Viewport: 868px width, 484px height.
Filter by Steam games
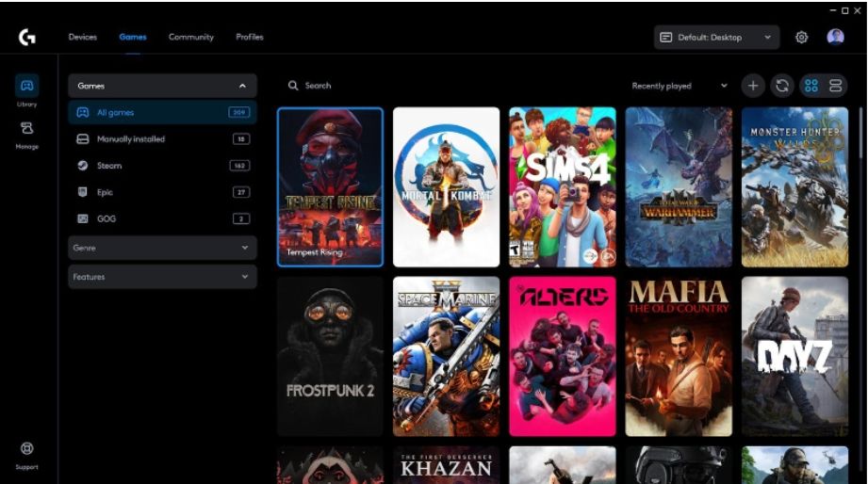coord(162,166)
